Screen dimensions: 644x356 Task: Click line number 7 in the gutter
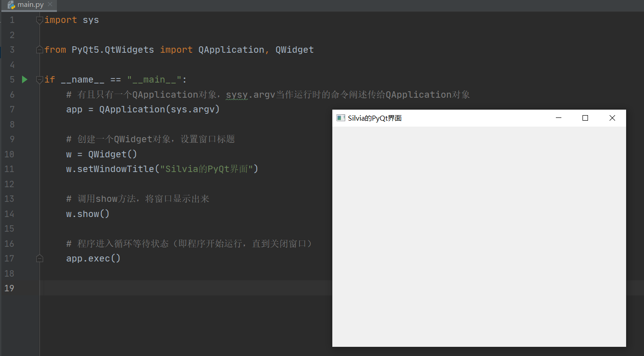[x=12, y=109]
